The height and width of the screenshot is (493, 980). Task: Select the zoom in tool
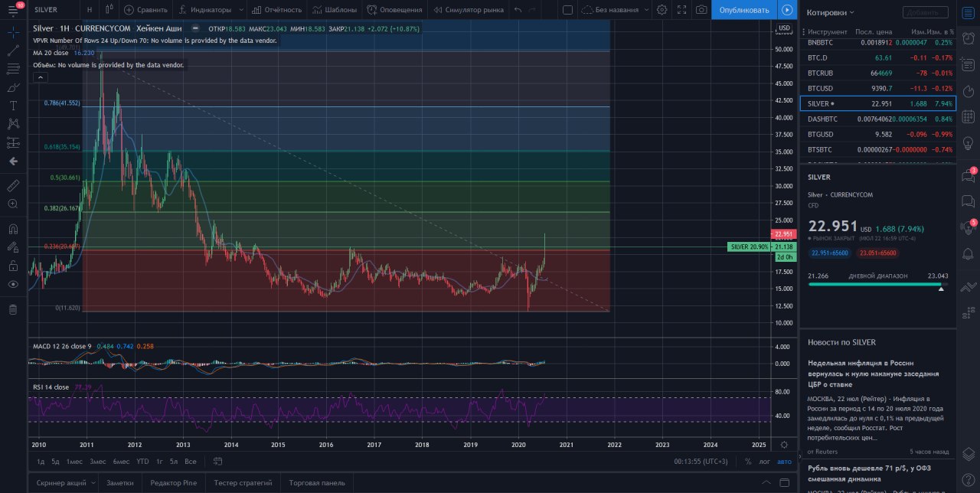click(x=13, y=204)
